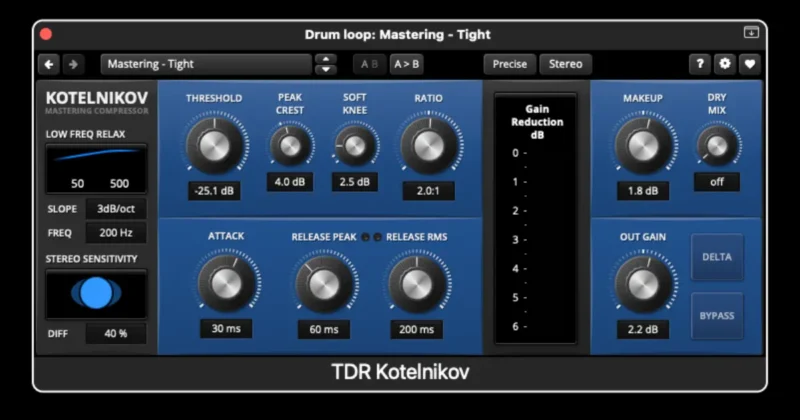The height and width of the screenshot is (420, 800).
Task: Click the 2.2 dB out gain value
Action: [x=643, y=330]
